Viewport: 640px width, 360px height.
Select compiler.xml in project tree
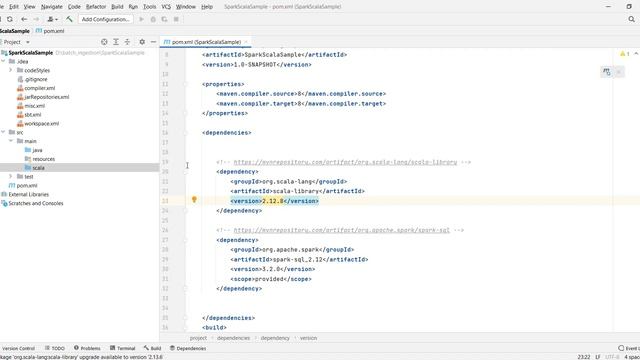click(x=39, y=88)
